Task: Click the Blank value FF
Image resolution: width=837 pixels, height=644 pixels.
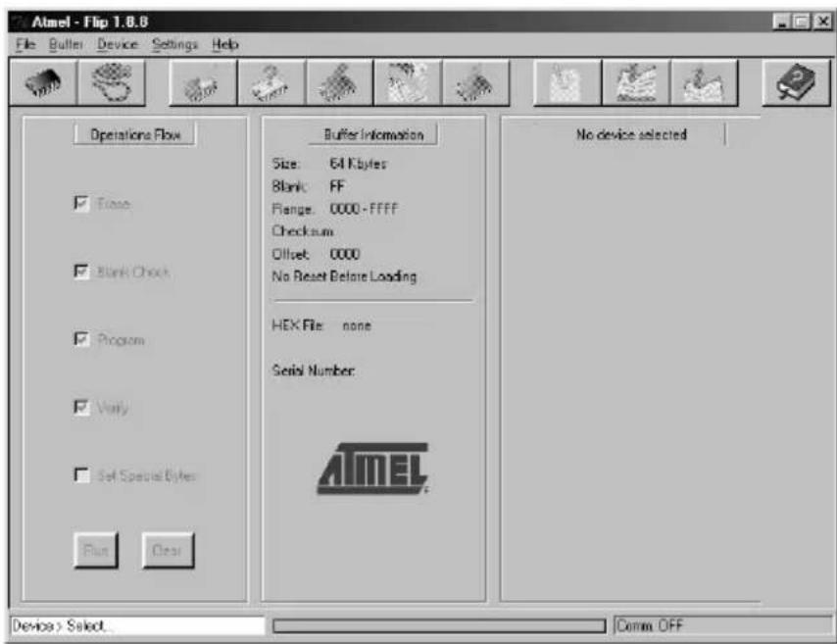Action: [337, 186]
